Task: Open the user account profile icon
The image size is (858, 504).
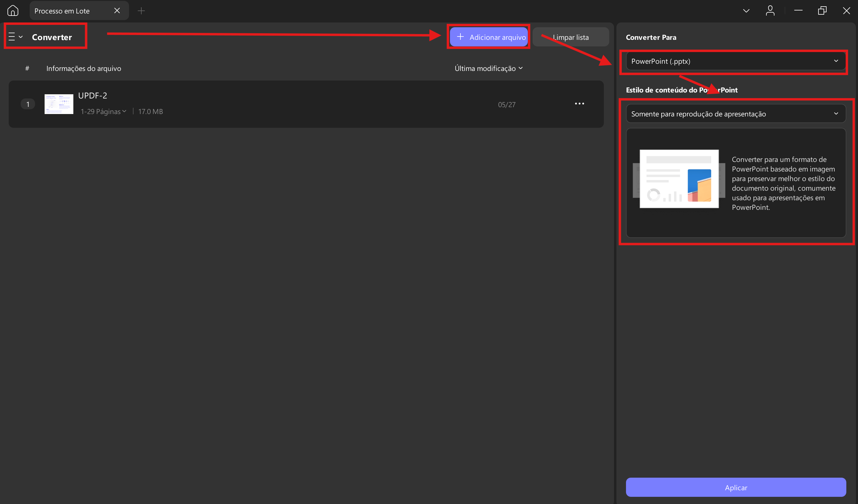Action: (x=770, y=10)
